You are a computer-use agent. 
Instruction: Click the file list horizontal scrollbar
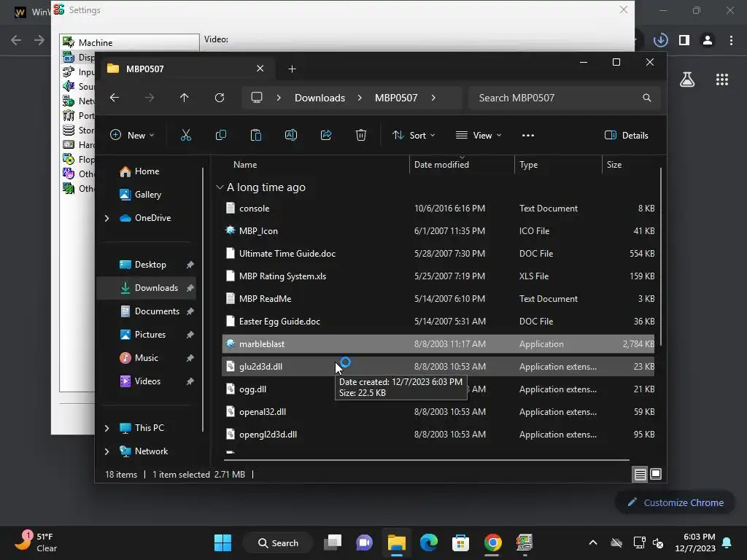[426, 460]
